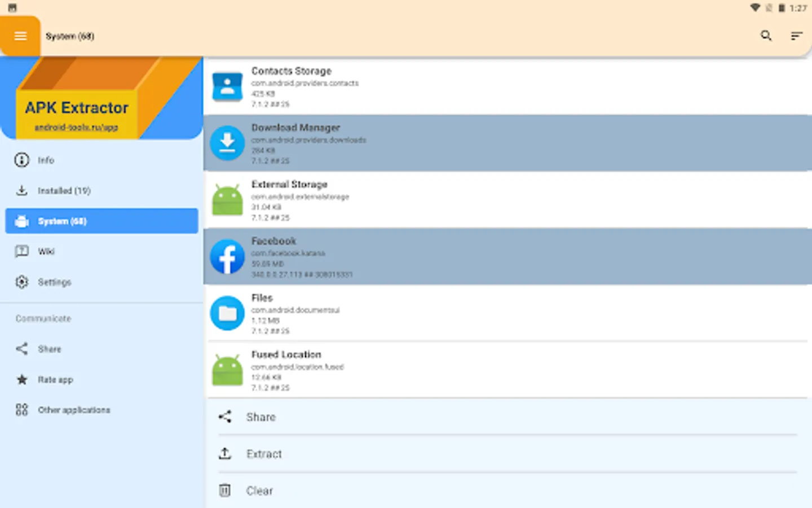
Task: Select the Contacts Storage title text
Action: click(292, 71)
